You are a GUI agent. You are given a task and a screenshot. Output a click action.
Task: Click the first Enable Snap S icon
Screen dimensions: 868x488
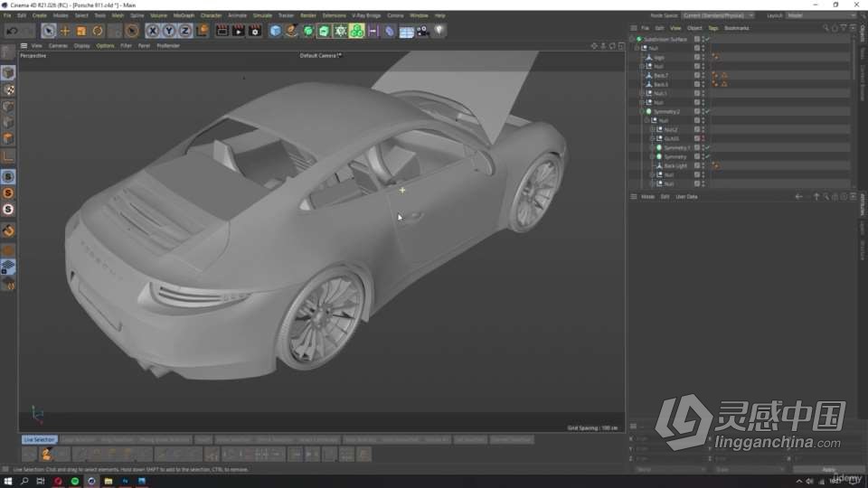(x=8, y=176)
